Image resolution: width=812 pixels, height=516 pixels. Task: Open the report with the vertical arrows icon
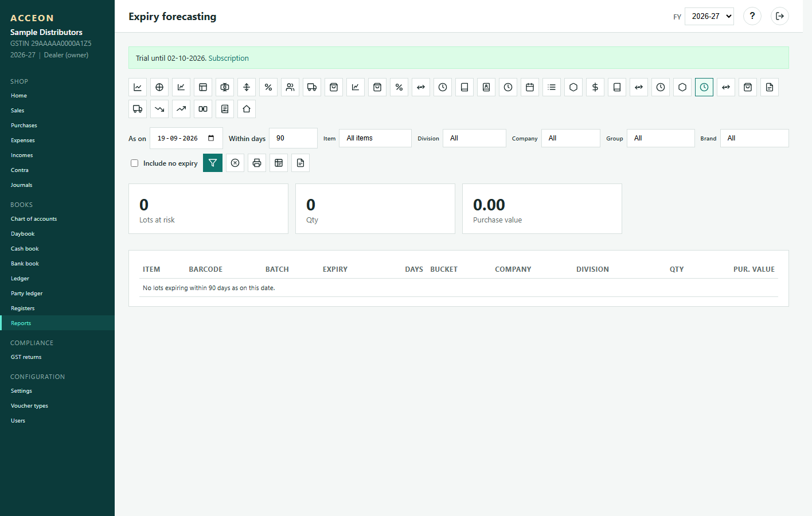247,87
